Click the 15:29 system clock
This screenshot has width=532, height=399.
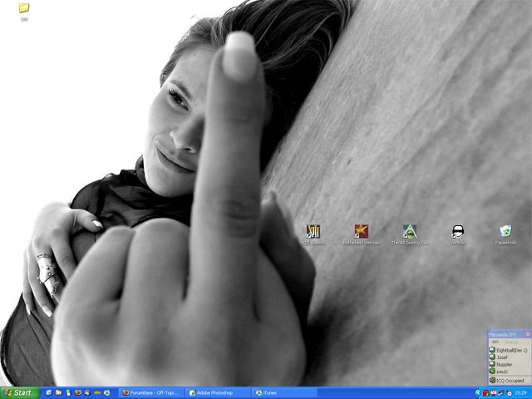[520, 393]
